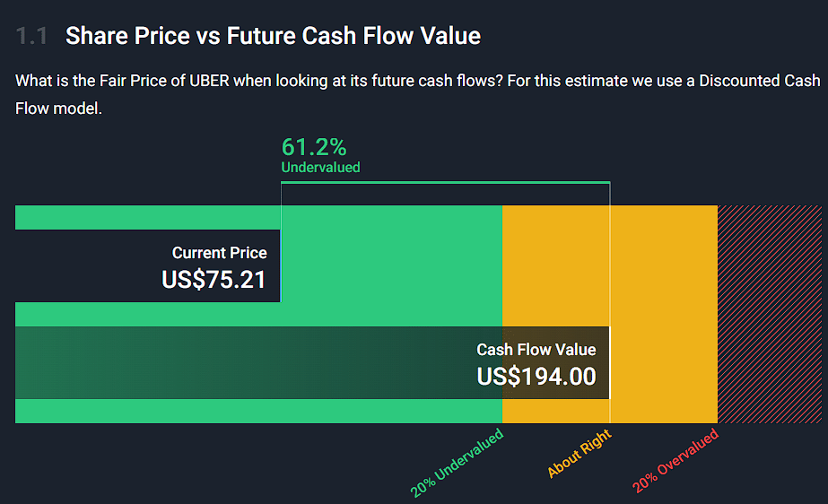Click the green bracket line above the chart
828x504 pixels.
445,183
